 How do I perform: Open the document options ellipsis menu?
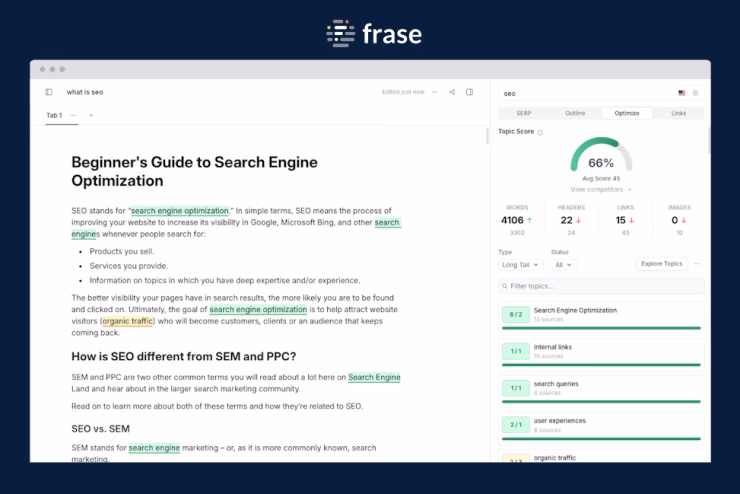(x=435, y=92)
